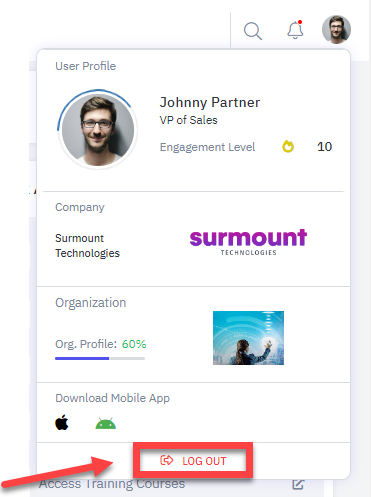Screen dimensions: 371x497
Task: Download the Android app via robot icon
Action: tap(106, 423)
